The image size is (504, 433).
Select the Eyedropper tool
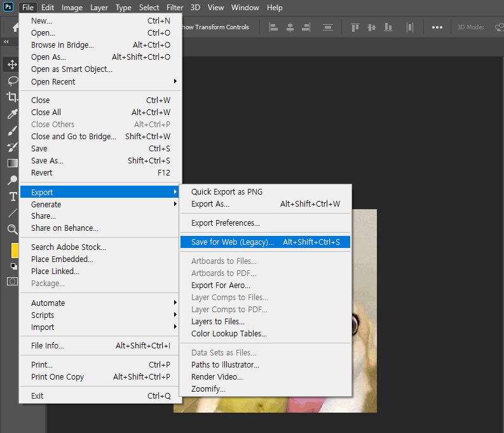(x=13, y=114)
